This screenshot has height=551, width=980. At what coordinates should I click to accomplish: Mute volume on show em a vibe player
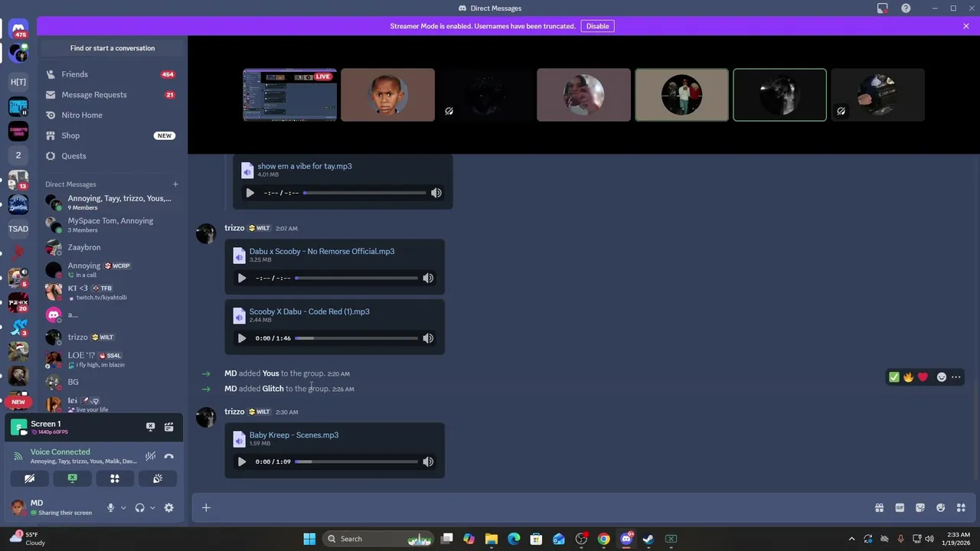pos(436,193)
